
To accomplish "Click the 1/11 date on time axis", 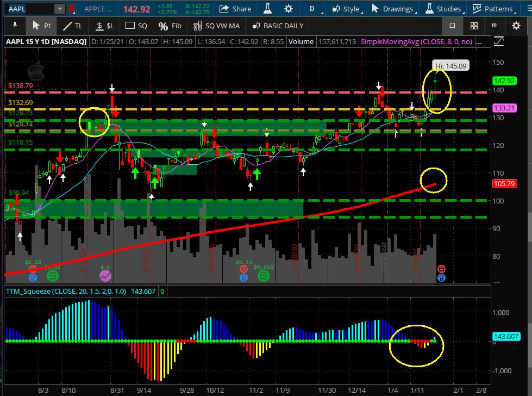I will (417, 390).
